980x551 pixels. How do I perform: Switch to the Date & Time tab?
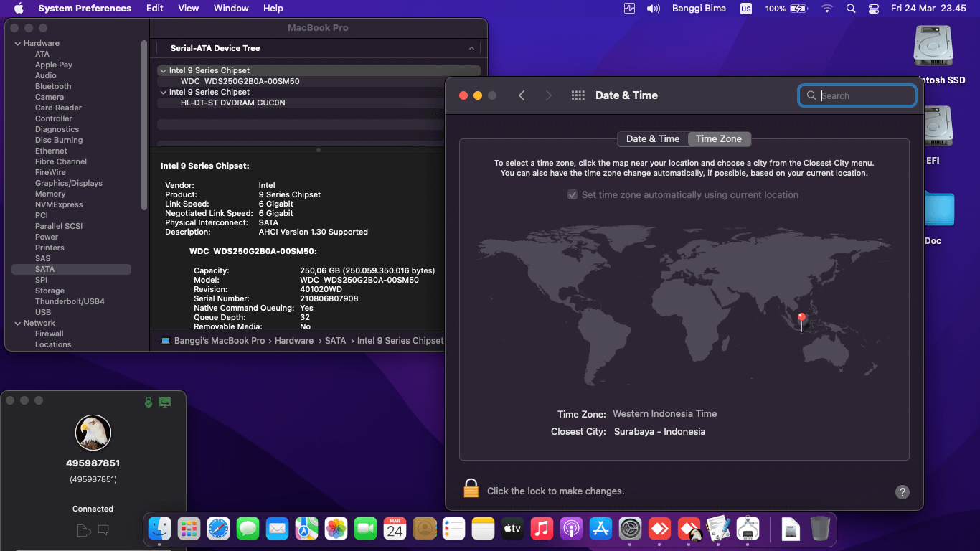[653, 139]
